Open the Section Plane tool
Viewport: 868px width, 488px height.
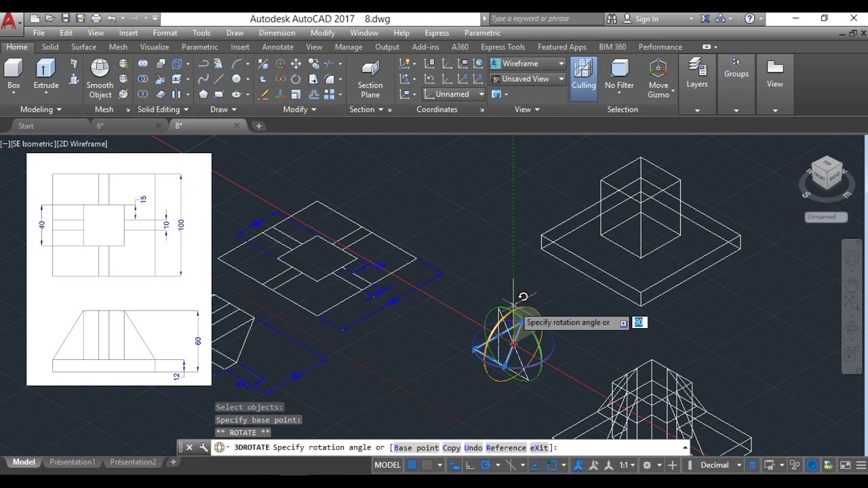[370, 79]
